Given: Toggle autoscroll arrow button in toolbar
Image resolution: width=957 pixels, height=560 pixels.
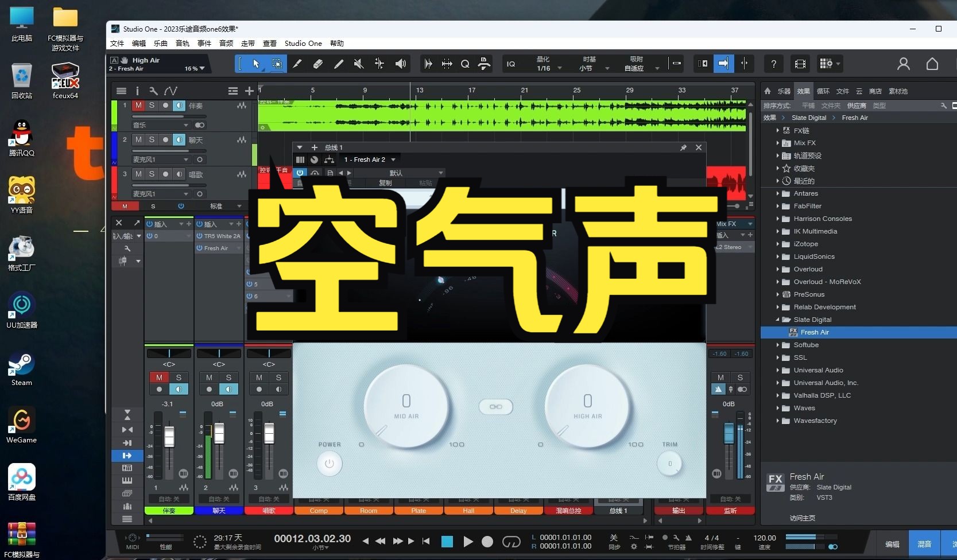Looking at the screenshot, I should [x=723, y=64].
